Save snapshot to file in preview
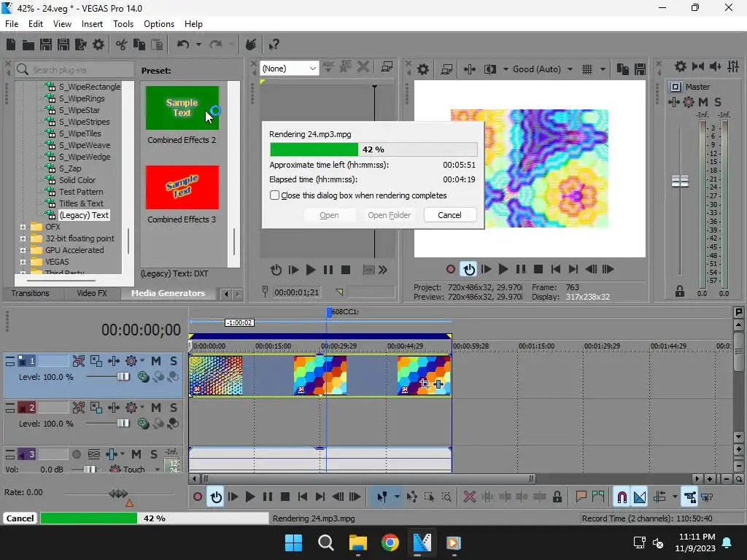 click(640, 69)
